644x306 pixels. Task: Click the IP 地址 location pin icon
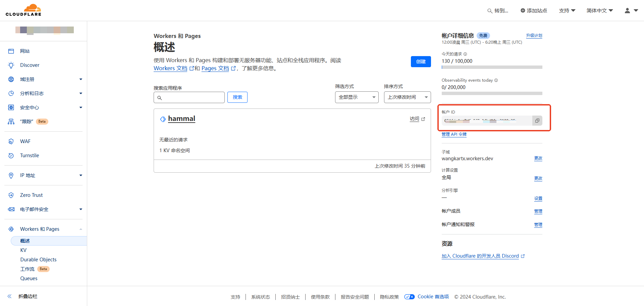(x=11, y=175)
